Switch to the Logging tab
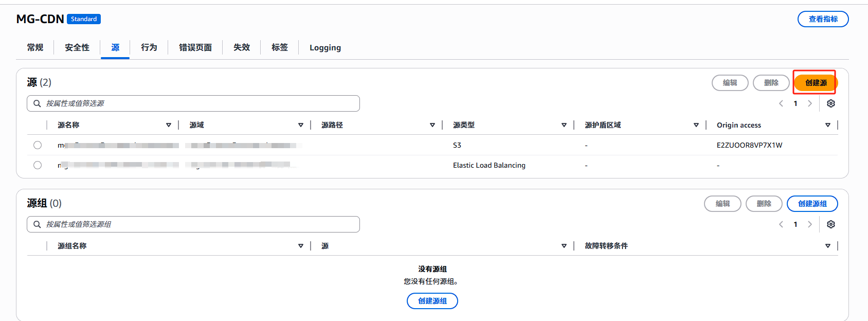This screenshot has width=868, height=321. 325,47
